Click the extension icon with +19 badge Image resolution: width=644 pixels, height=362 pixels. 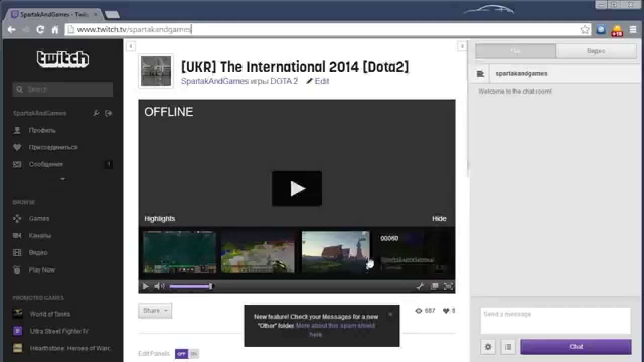(617, 30)
